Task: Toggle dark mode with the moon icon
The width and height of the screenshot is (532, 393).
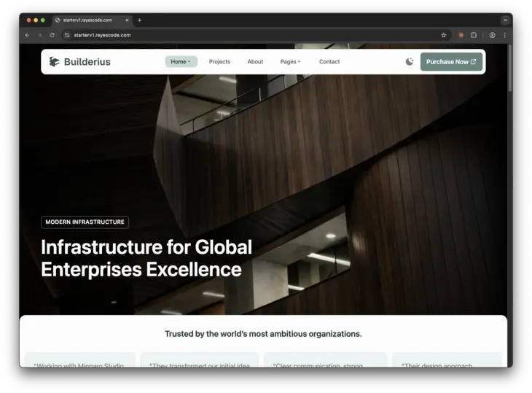Action: (410, 62)
